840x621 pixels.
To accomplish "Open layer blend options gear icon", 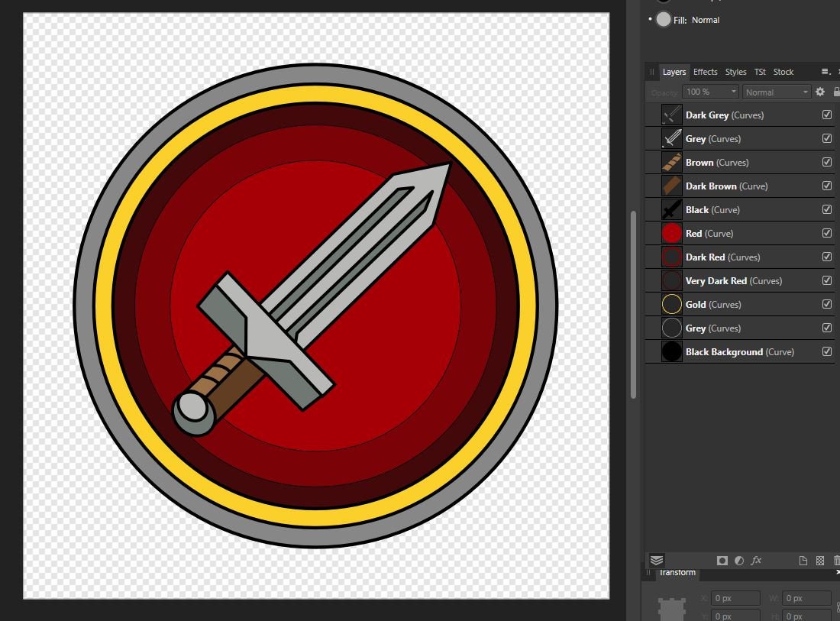I will [x=820, y=91].
